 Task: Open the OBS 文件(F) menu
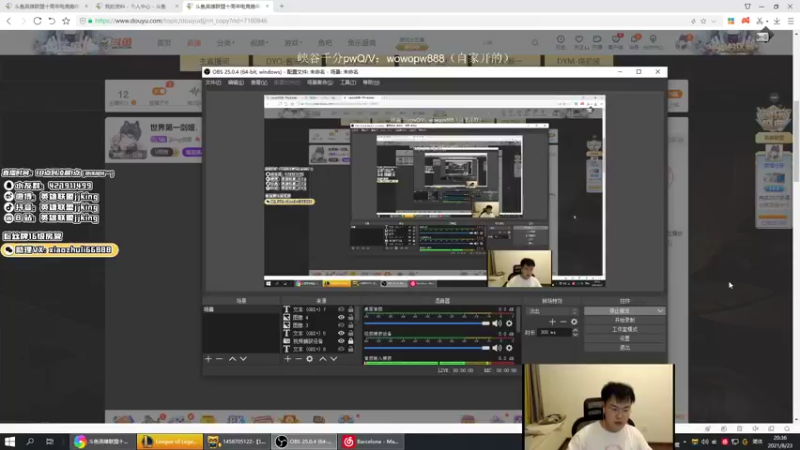[213, 83]
